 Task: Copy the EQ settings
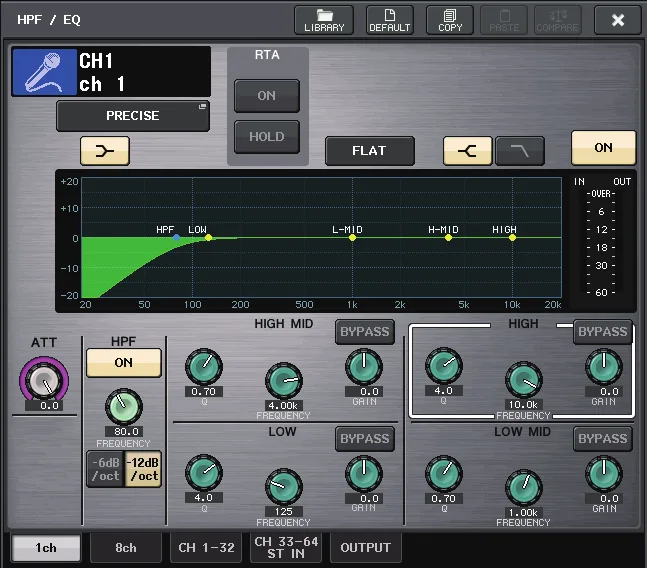[450, 20]
